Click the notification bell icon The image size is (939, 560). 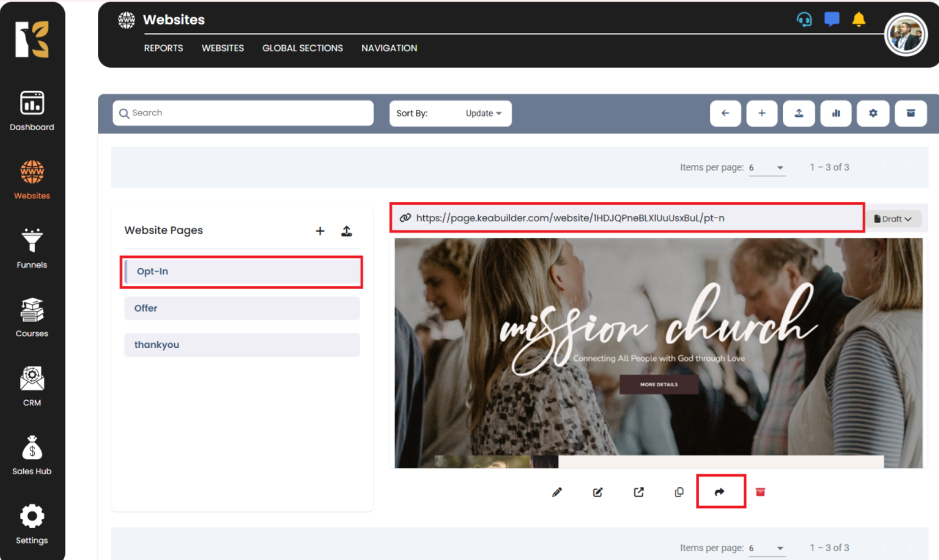[x=858, y=20]
